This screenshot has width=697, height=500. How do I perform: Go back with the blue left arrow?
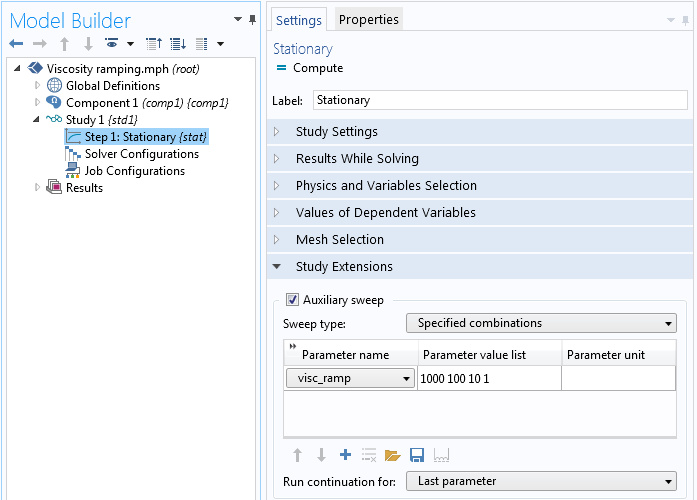[x=16, y=44]
